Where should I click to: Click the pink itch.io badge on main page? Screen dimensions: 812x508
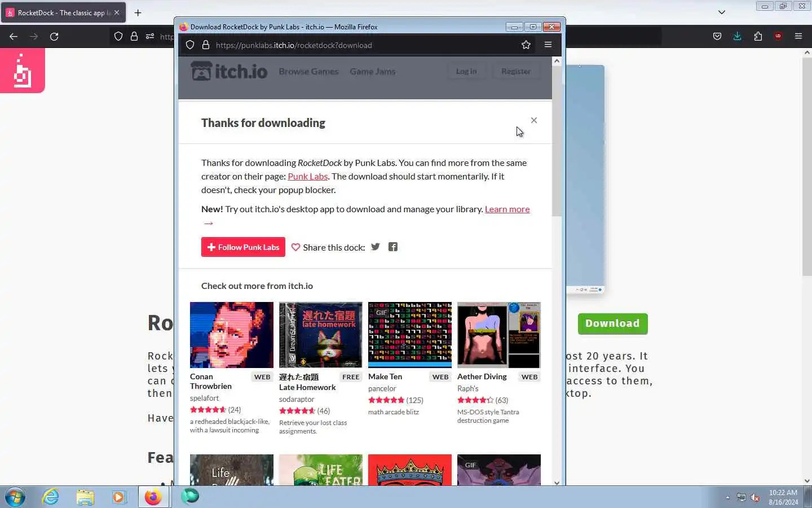point(23,71)
